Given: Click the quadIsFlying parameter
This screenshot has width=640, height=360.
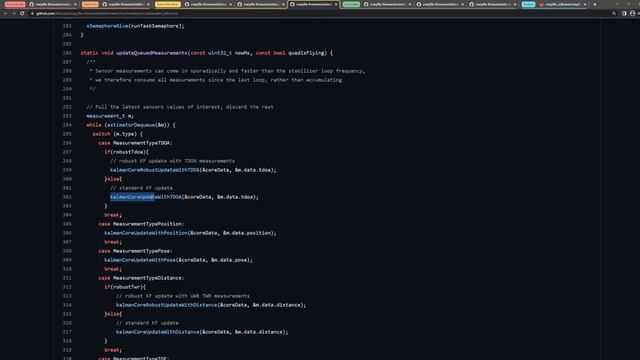Looking at the screenshot, I should coord(306,53).
